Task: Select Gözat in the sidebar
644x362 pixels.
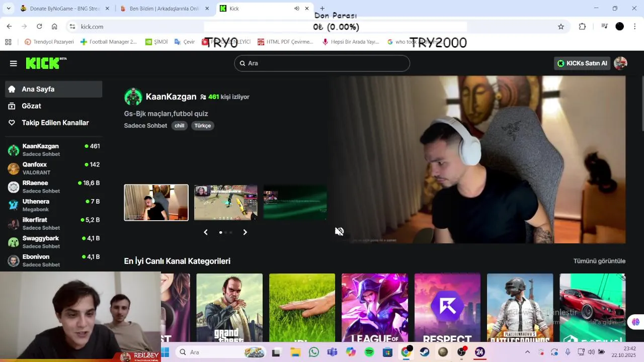Action: pos(53,106)
